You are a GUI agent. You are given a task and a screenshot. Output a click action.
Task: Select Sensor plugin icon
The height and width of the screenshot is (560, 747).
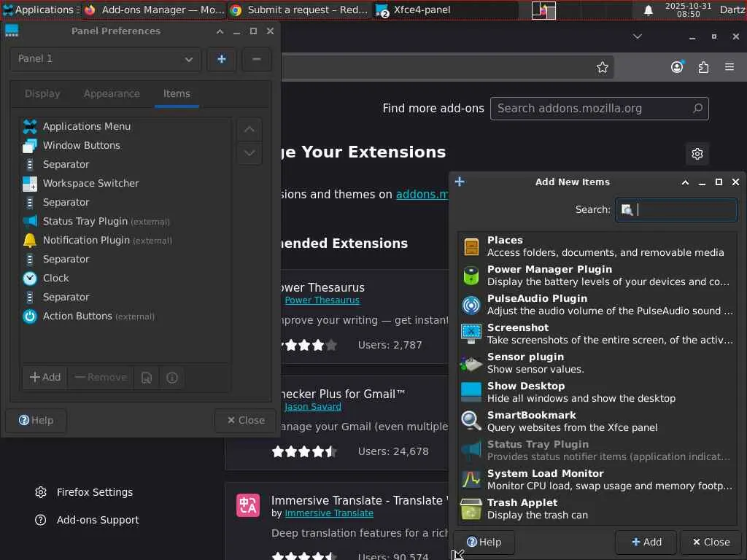pyautogui.click(x=471, y=363)
